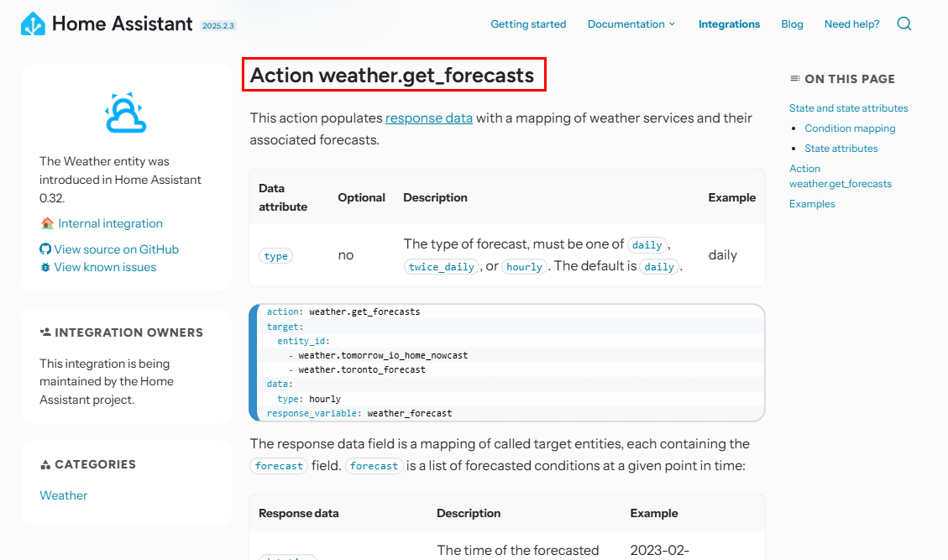Click the chevron next to Documentation

tap(672, 24)
